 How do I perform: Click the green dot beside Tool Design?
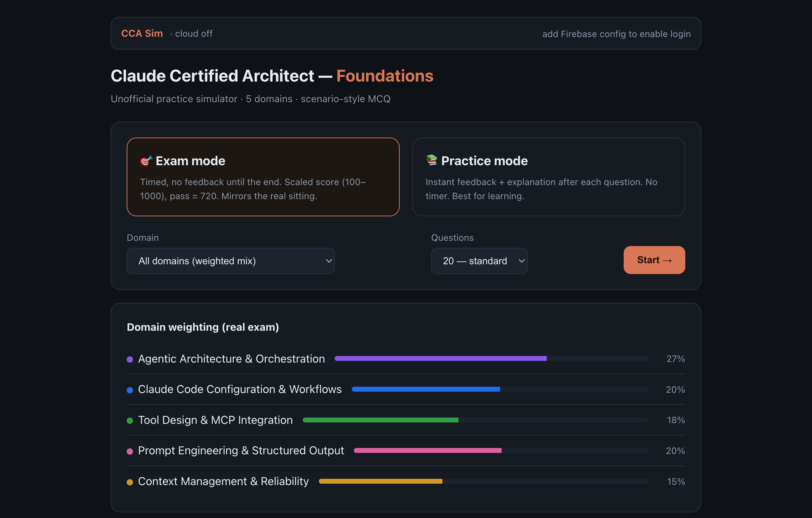pyautogui.click(x=130, y=421)
